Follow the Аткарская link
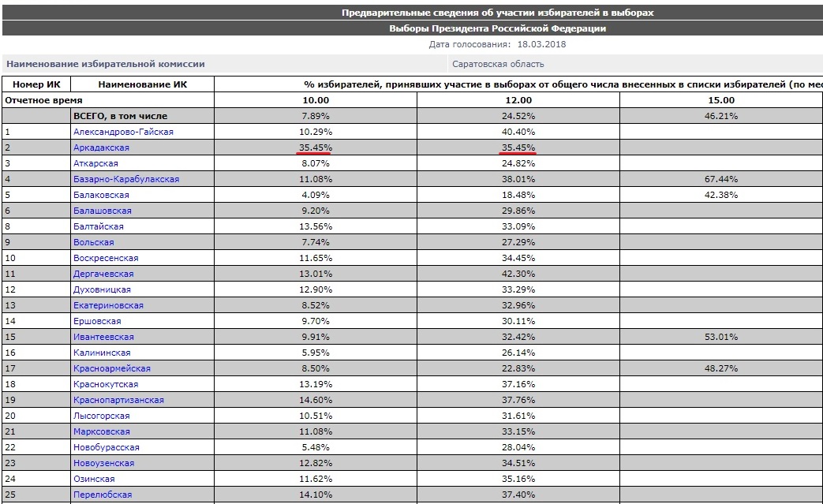The width and height of the screenshot is (823, 504). (95, 163)
